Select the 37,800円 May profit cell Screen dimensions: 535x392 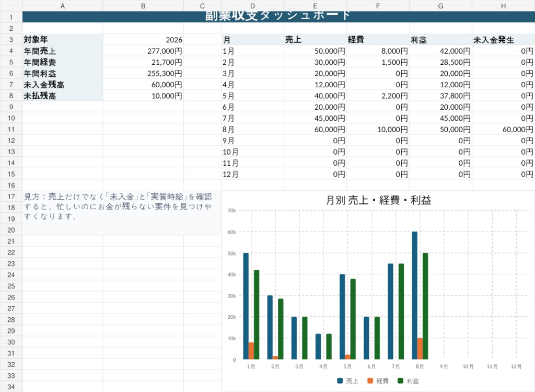tap(441, 96)
